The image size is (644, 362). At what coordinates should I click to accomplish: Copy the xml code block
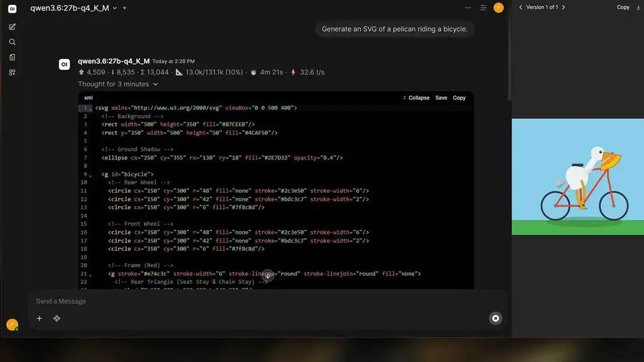[x=459, y=97]
